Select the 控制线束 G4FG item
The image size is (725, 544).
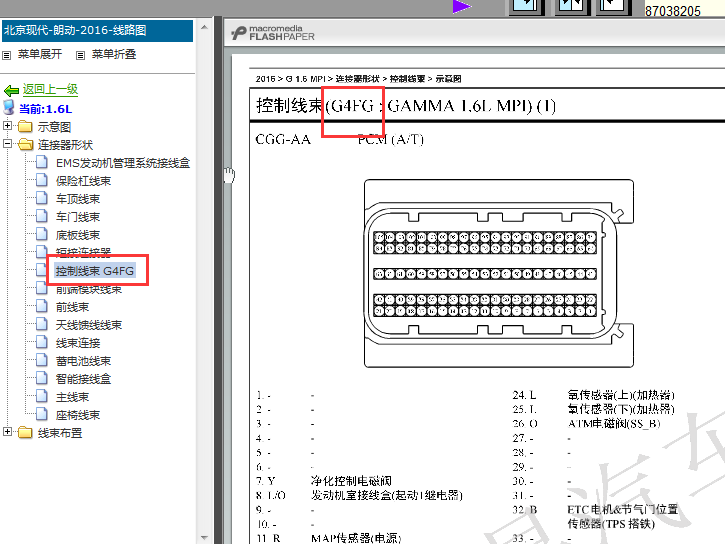coord(95,271)
